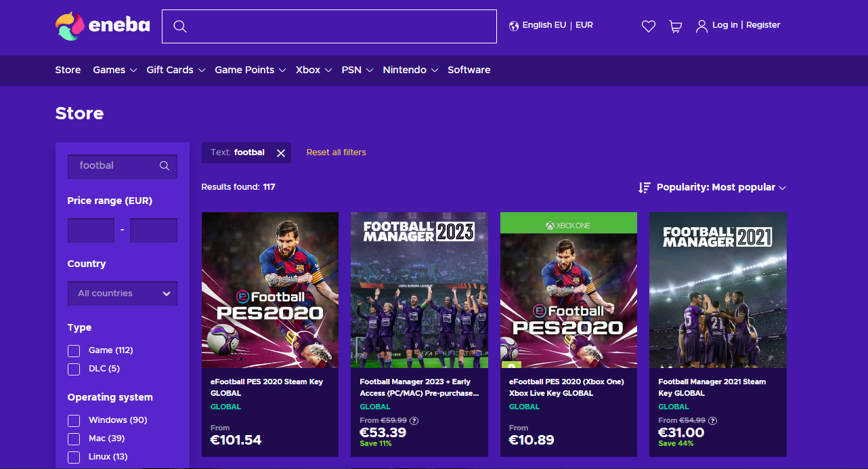Image resolution: width=868 pixels, height=469 pixels.
Task: Change the currency via EUR
Action: coord(584,25)
